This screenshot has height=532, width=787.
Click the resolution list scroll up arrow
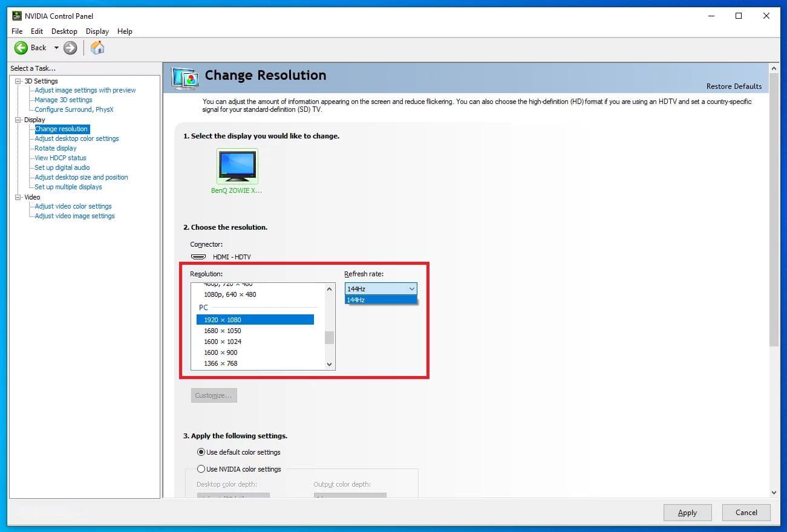point(330,289)
